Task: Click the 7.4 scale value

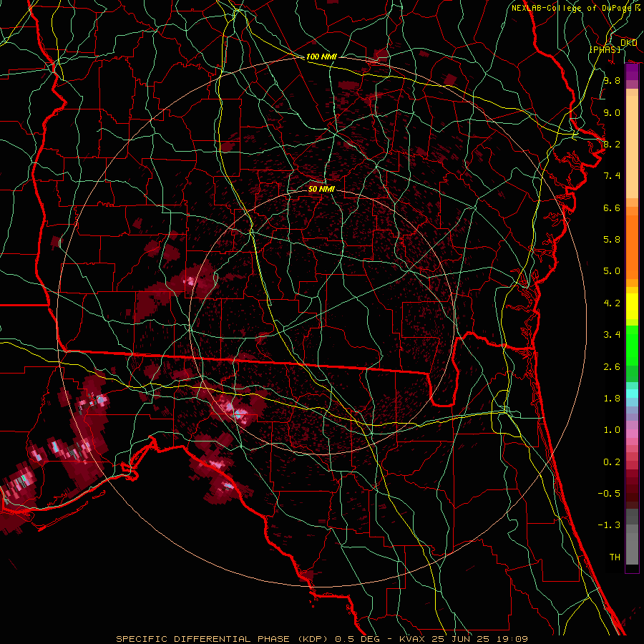Action: click(x=612, y=176)
